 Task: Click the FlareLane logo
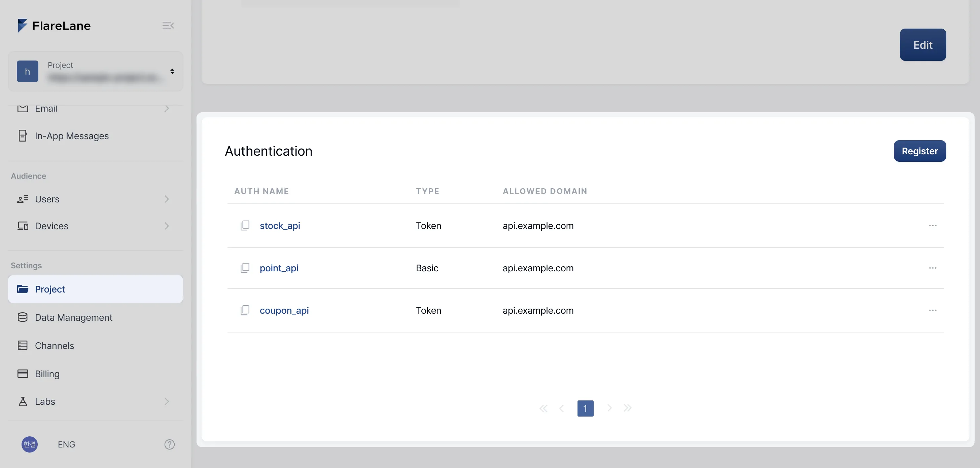pyautogui.click(x=54, y=26)
